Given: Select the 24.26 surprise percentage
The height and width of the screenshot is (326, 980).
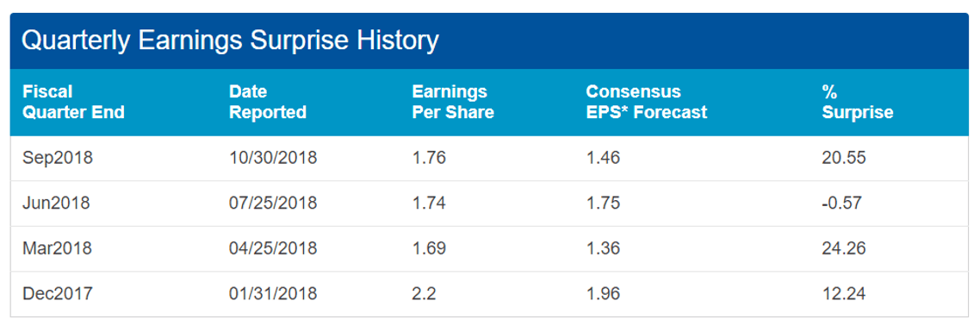Looking at the screenshot, I should coord(844,248).
